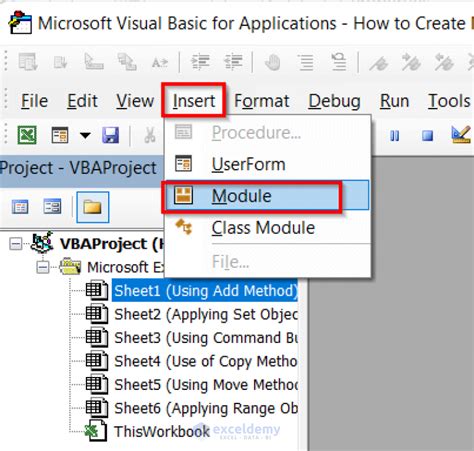Viewport: 474px width, 451px height.
Task: Collapse the Microsoft Excel Objects folder
Action: pyautogui.click(x=42, y=267)
